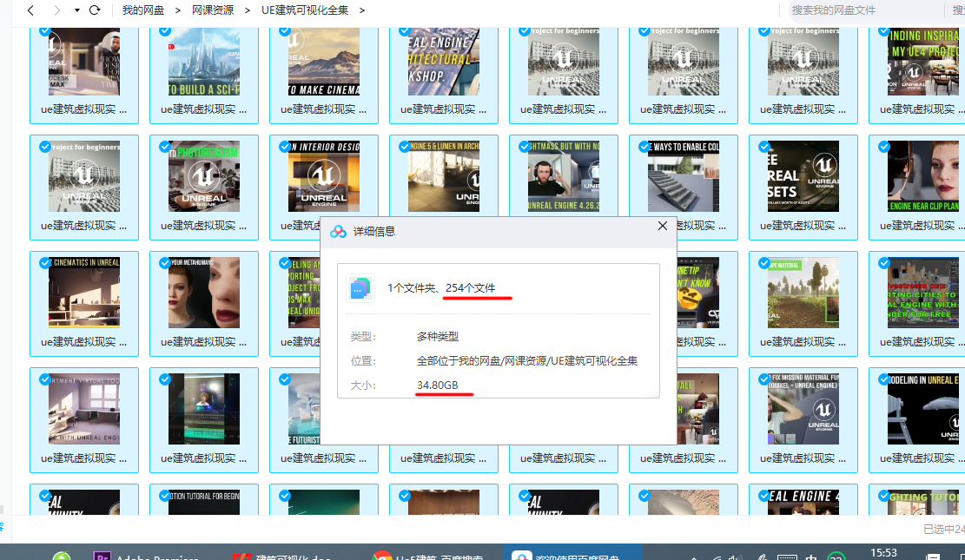Viewport: 965px width, 560px height.
Task: Click the LIGHTING TUTOR thumbnail in bottom row
Action: point(922,502)
